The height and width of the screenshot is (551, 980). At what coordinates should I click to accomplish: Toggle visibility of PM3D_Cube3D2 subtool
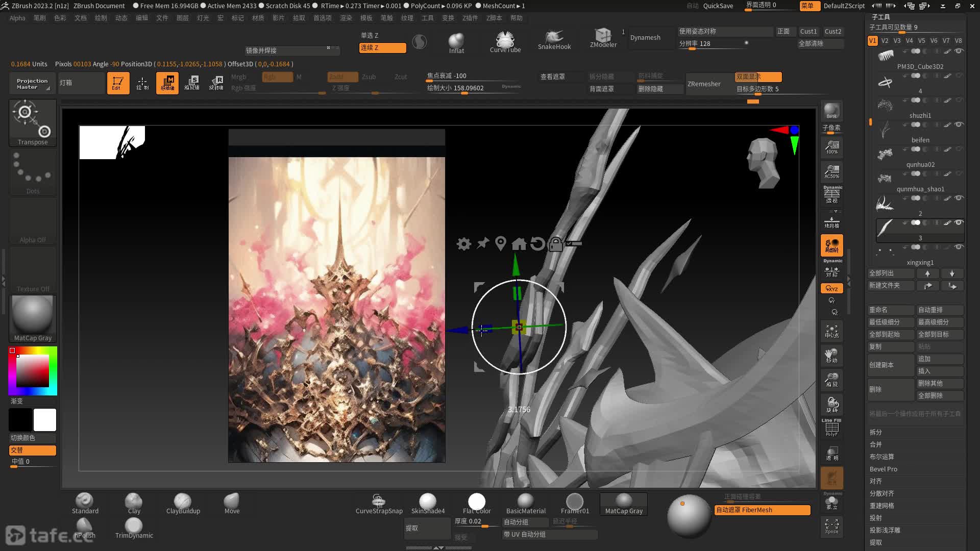click(x=959, y=51)
